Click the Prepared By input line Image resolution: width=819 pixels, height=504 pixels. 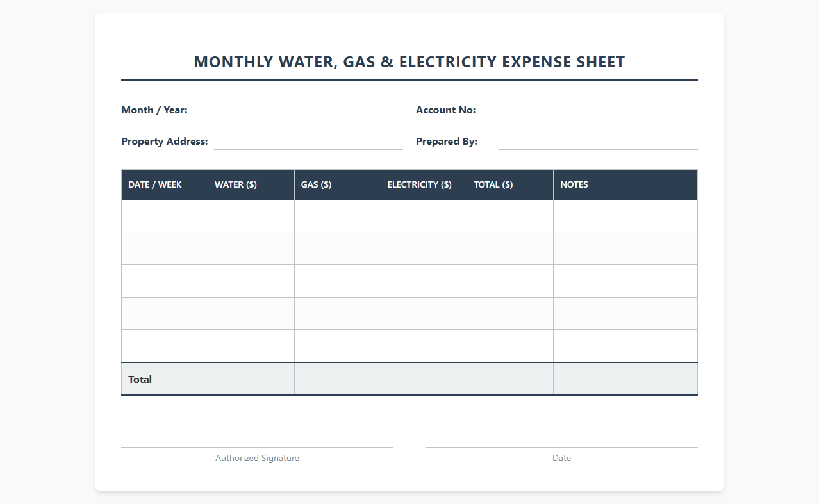pos(599,142)
